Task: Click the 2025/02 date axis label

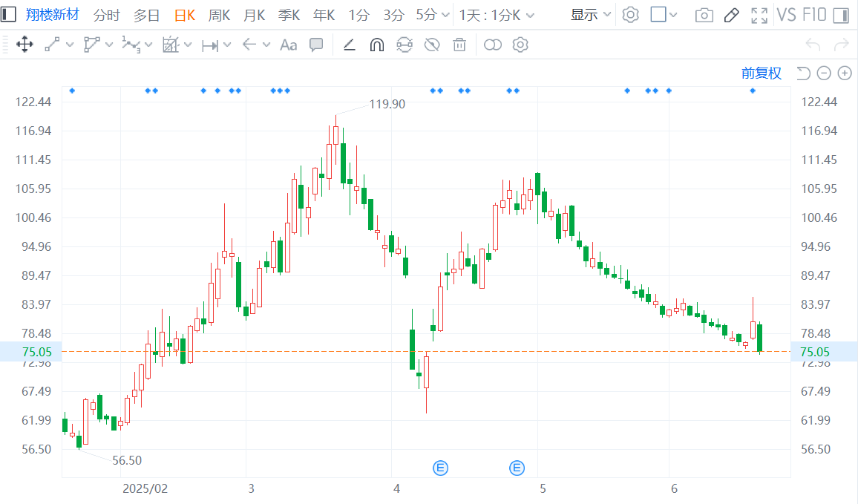Action: [x=145, y=488]
